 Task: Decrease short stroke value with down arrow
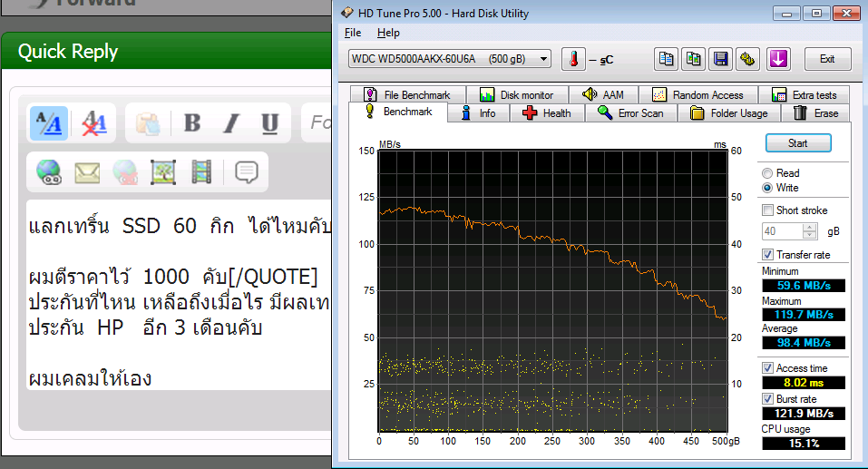coord(809,235)
